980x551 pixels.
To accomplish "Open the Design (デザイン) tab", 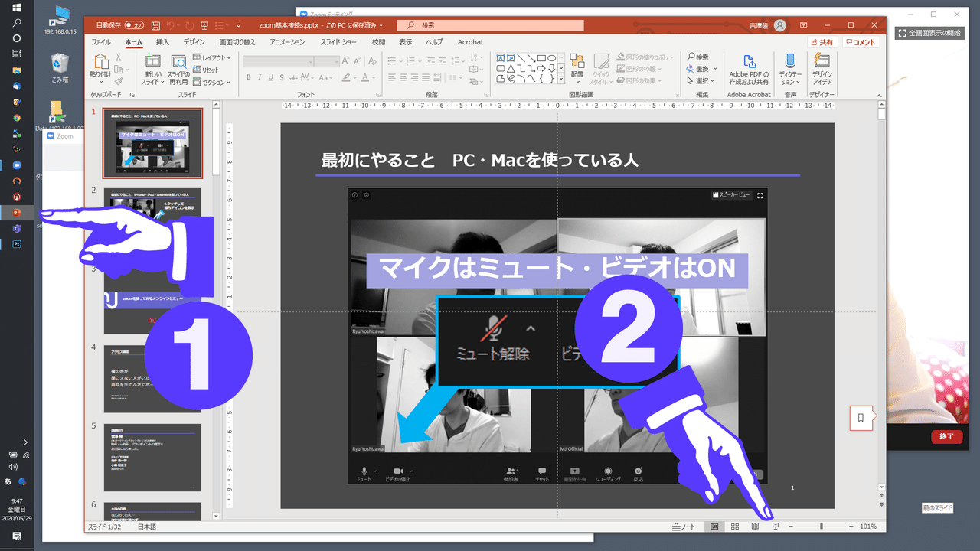I will click(x=194, y=42).
